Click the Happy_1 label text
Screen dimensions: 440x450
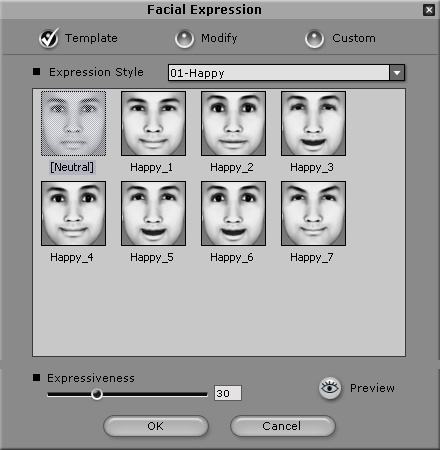point(152,167)
